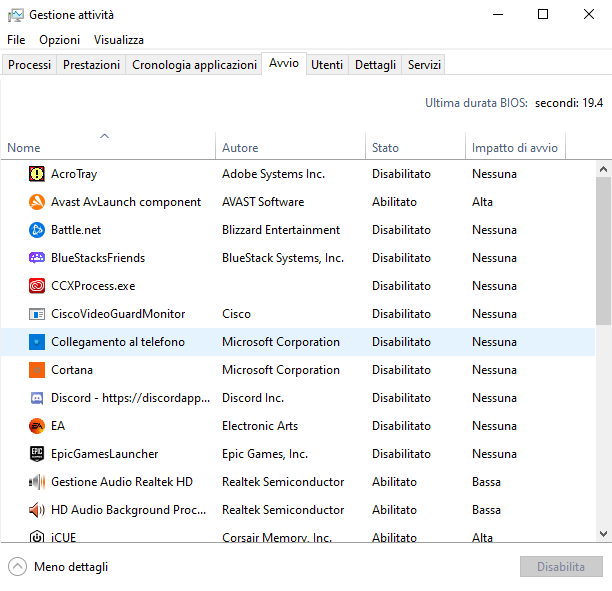Click the AcroTray startup icon
Viewport: 612px width, 591px height.
point(37,174)
